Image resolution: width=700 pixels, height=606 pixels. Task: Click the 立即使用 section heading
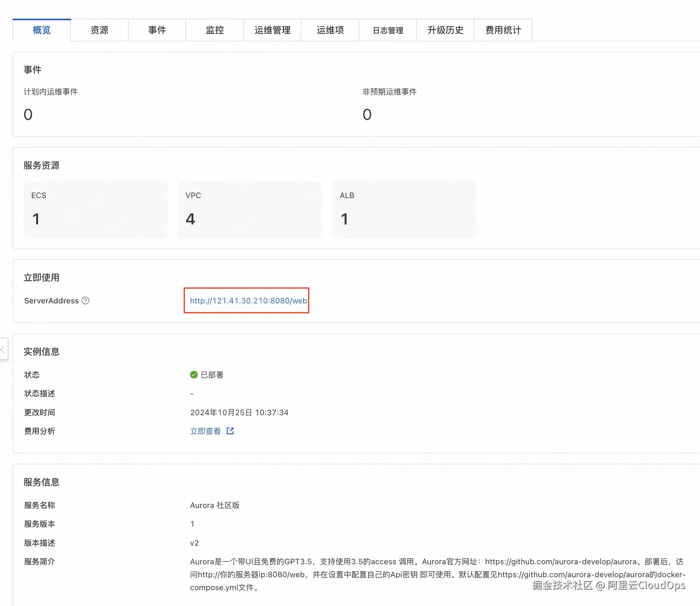(41, 277)
